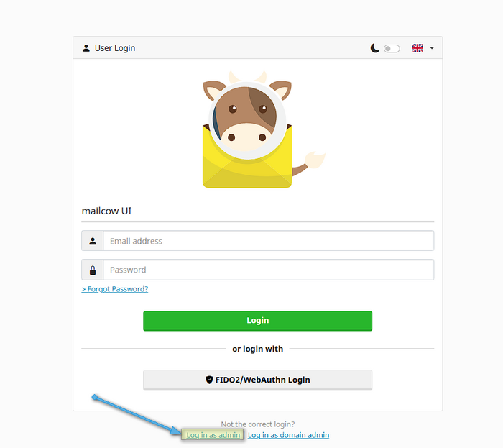Image resolution: width=503 pixels, height=448 pixels.
Task: Click the padlock icon before Password
Action: click(93, 270)
